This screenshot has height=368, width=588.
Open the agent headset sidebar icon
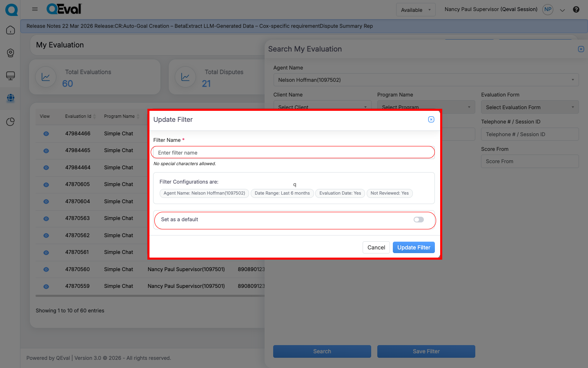(11, 53)
